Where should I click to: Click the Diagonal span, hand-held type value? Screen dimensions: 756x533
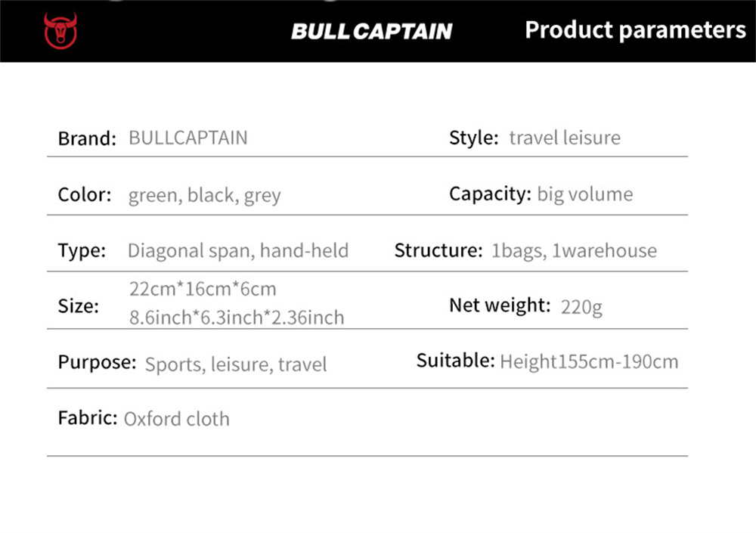click(x=238, y=250)
